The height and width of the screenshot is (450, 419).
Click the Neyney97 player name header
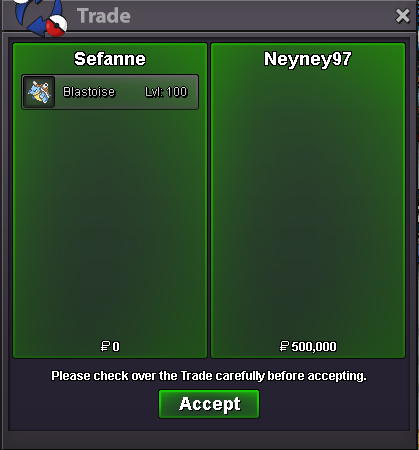[307, 59]
